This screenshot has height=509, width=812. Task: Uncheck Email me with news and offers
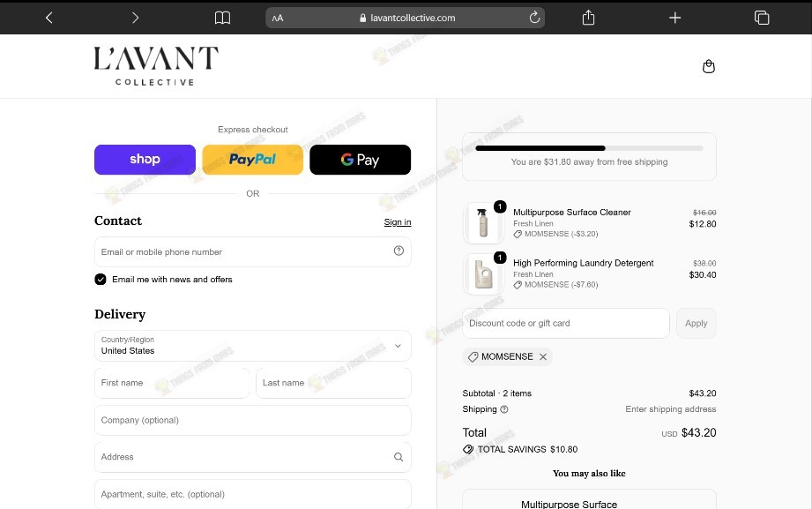[101, 280]
